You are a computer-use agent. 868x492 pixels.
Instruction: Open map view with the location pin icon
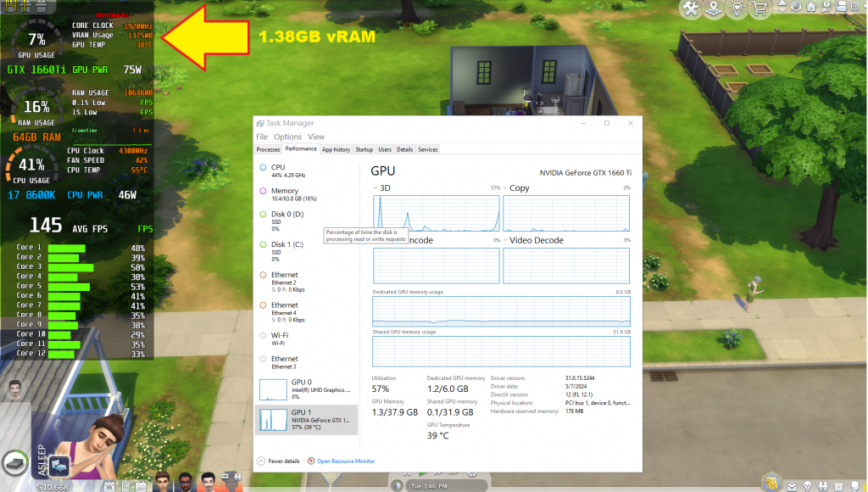[714, 6]
